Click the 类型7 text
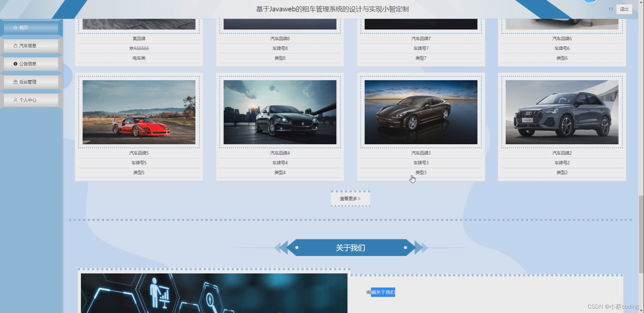Screen dimensions: 644x313 [421, 58]
